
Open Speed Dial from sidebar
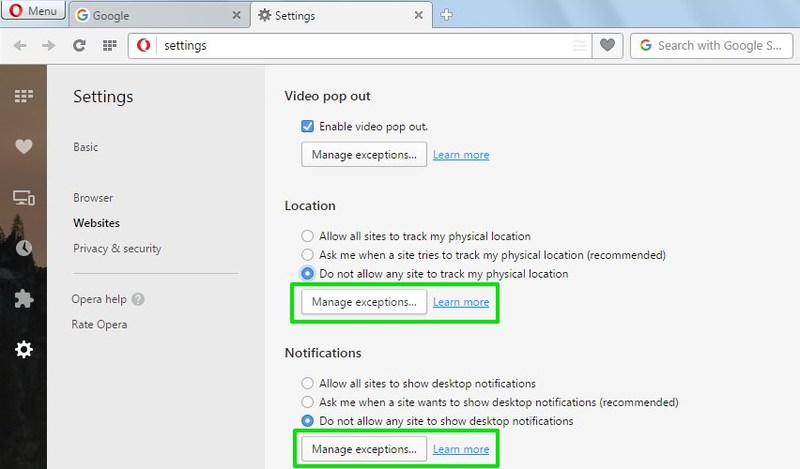pyautogui.click(x=23, y=95)
